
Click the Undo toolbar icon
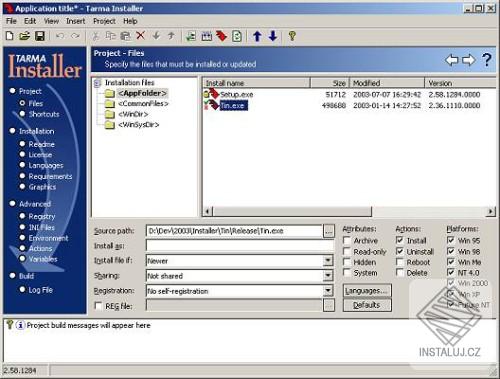point(60,36)
